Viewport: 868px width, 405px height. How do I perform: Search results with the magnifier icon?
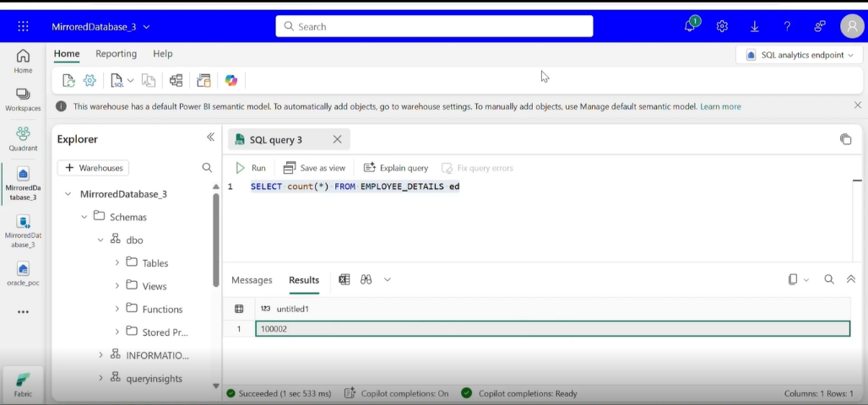[x=828, y=279]
